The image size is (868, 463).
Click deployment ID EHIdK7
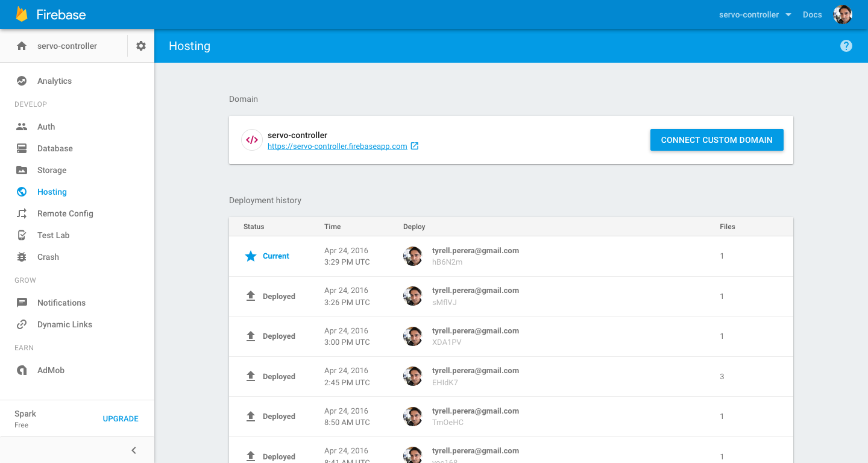(445, 383)
